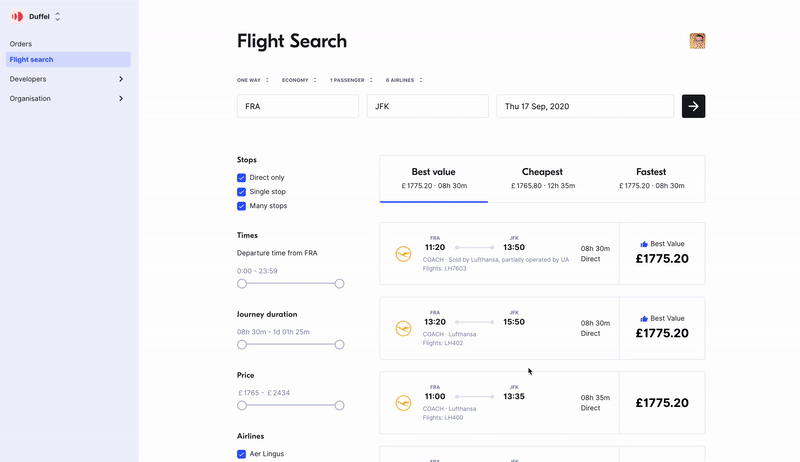The height and width of the screenshot is (462, 800).
Task: Click the Departure time from FRA label
Action: click(277, 253)
